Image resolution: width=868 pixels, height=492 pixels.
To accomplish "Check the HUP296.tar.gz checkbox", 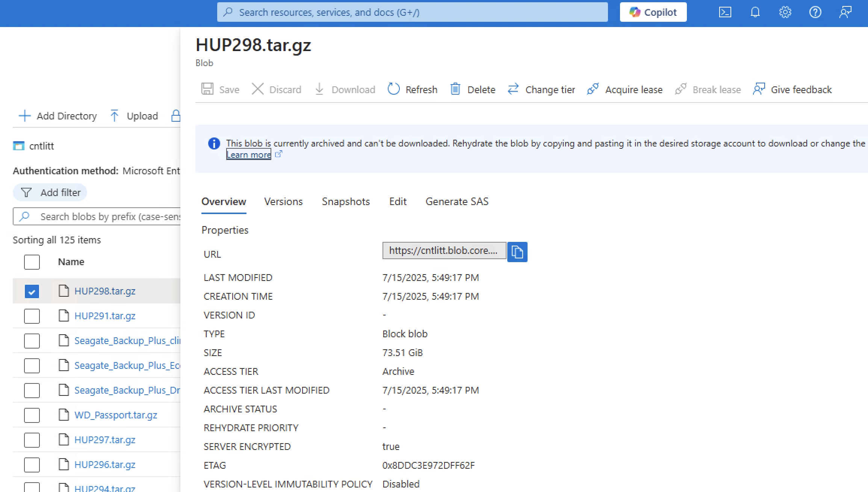I will pyautogui.click(x=32, y=465).
